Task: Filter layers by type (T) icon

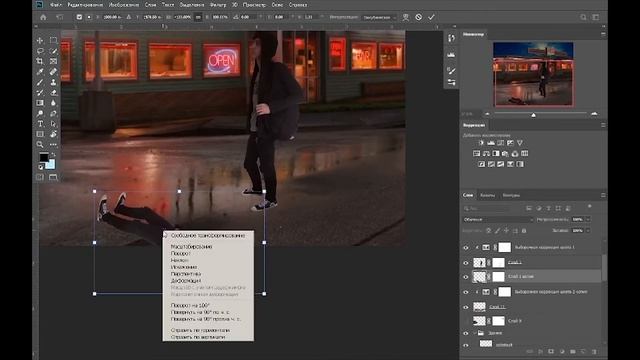Action: click(549, 209)
